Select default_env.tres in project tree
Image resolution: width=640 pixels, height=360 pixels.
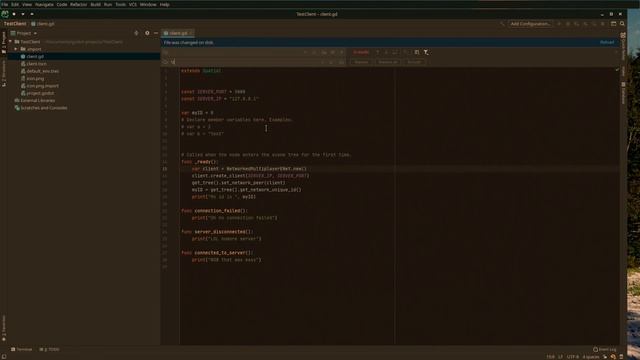[42, 71]
